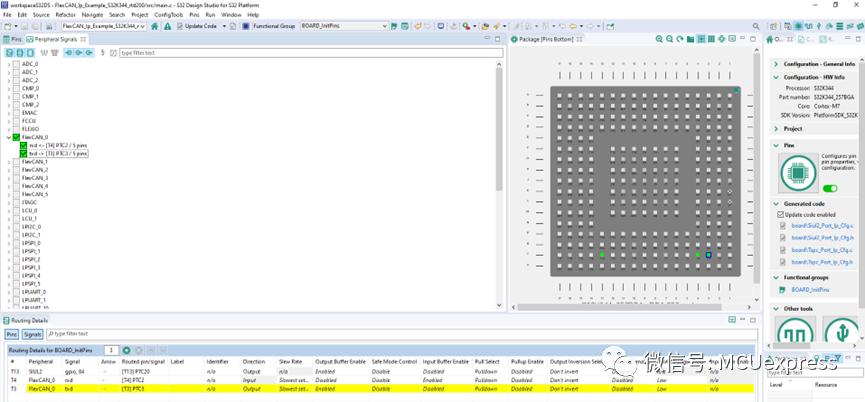Open board\Tspc_Port_Ip_Cfg.c link

coord(822,250)
